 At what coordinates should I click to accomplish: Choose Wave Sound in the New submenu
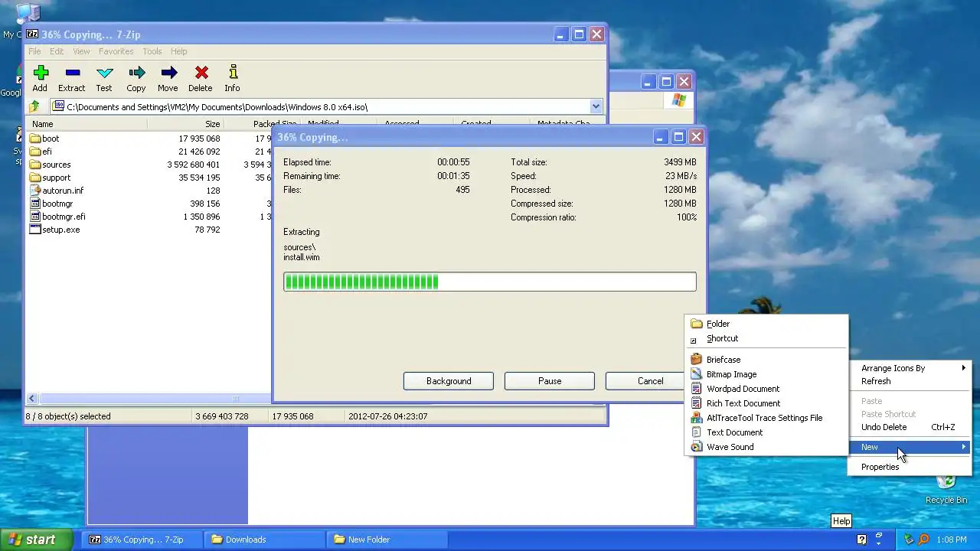pyautogui.click(x=766, y=447)
